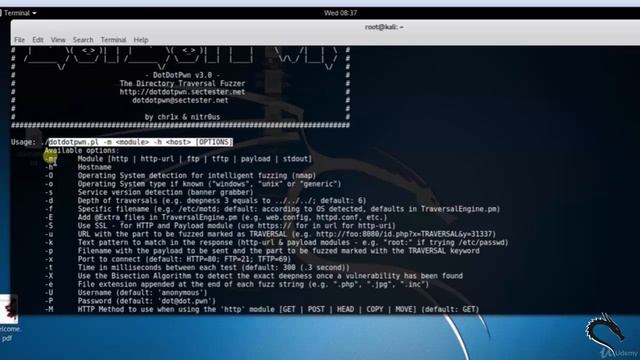This screenshot has width=640, height=360.
Task: Click the Depth of traversals line
Action: pos(205,201)
